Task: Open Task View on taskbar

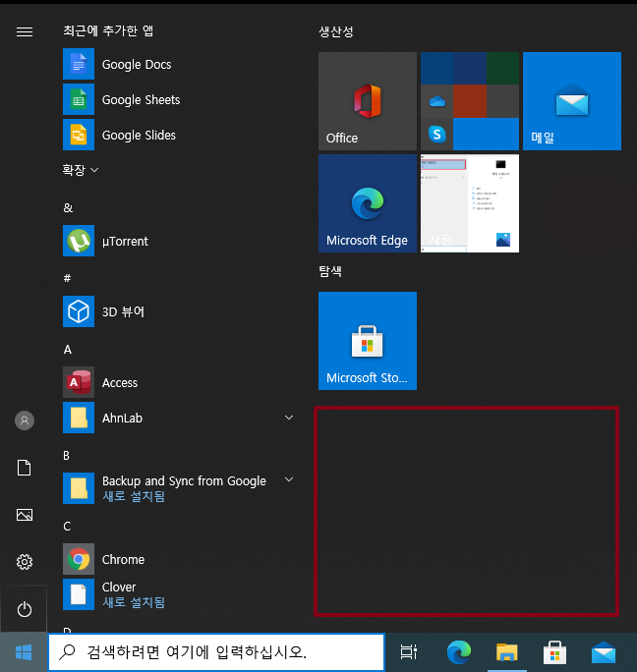Action: coord(408,652)
